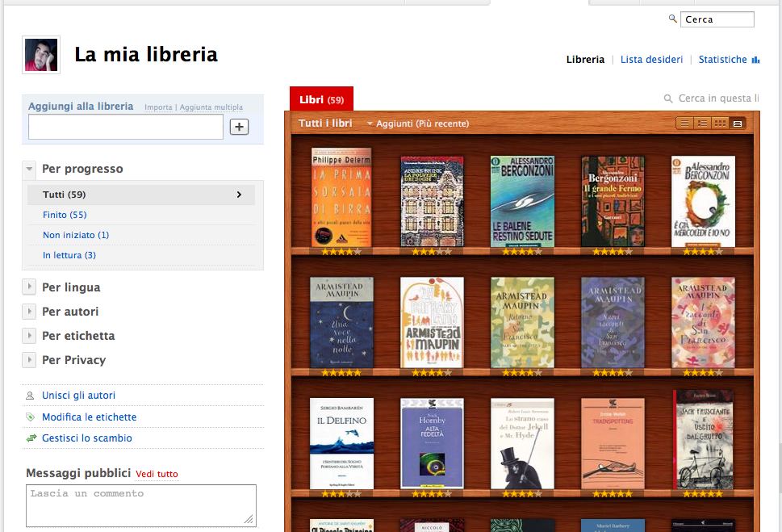The height and width of the screenshot is (532, 782).
Task: Click the Lascia un commento text area
Action: point(141,505)
